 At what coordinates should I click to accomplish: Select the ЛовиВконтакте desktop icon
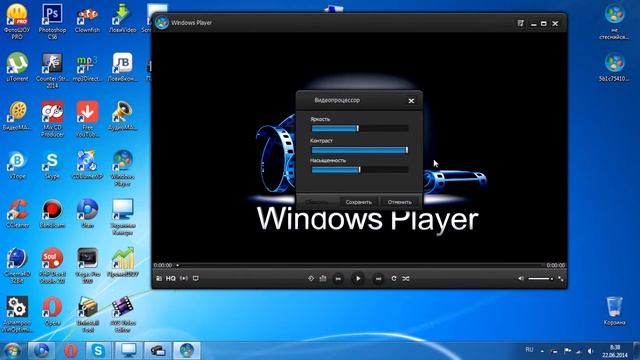pos(122,67)
